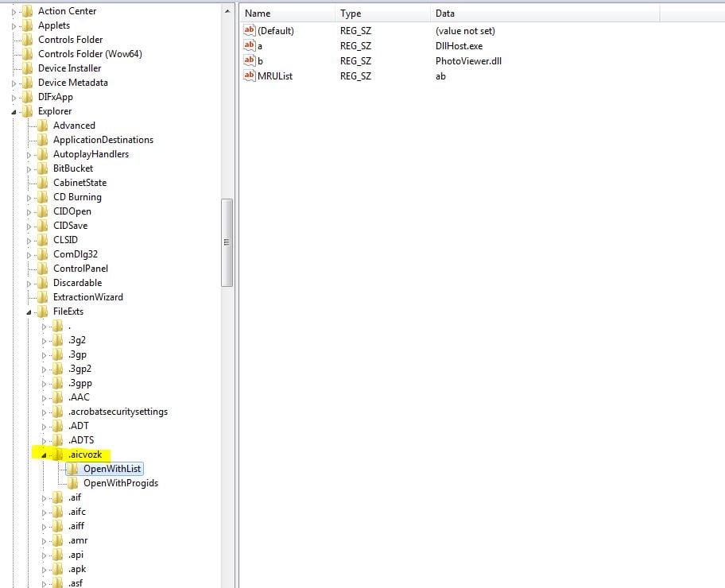Click the OpenWithList folder icon
The image size is (725, 588).
coord(72,469)
